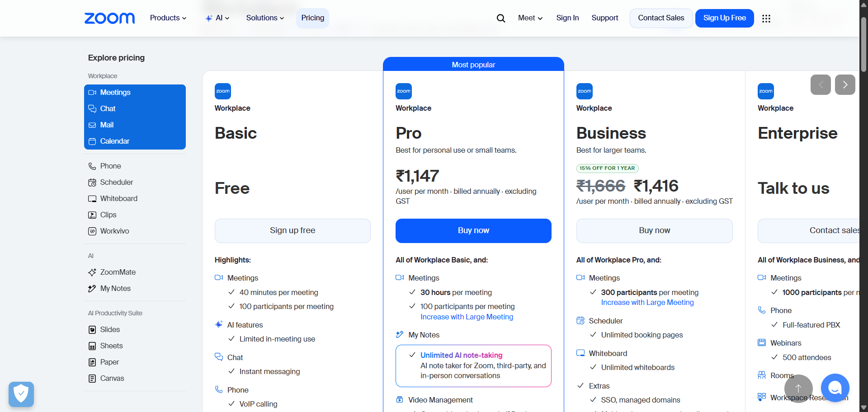Click Increase with Large Meeting under Pro
This screenshot has height=412, width=868.
[467, 317]
